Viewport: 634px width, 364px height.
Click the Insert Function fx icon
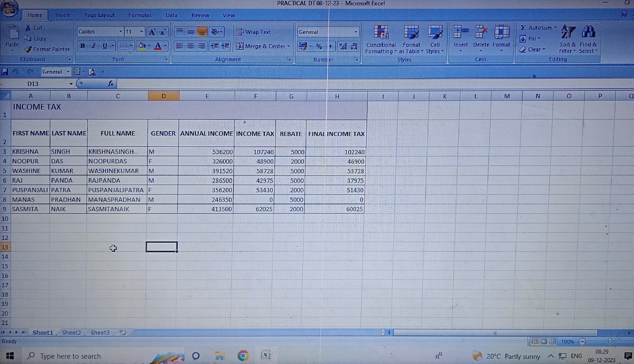point(111,84)
